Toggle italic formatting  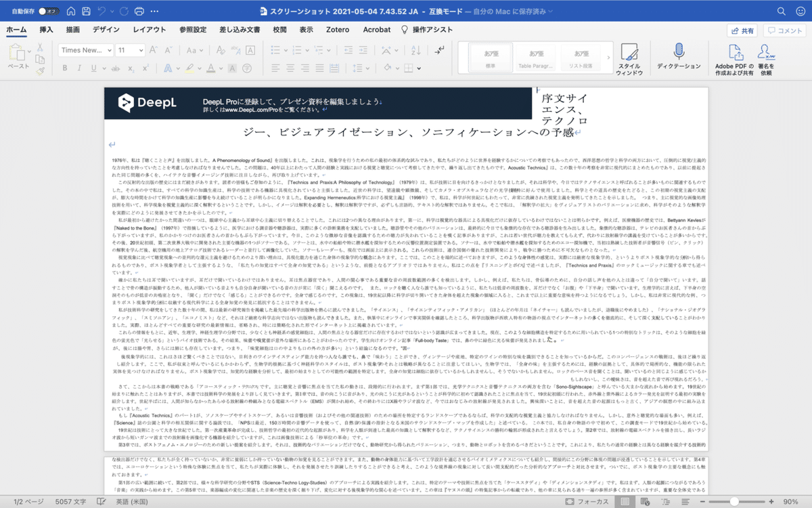[x=79, y=68]
